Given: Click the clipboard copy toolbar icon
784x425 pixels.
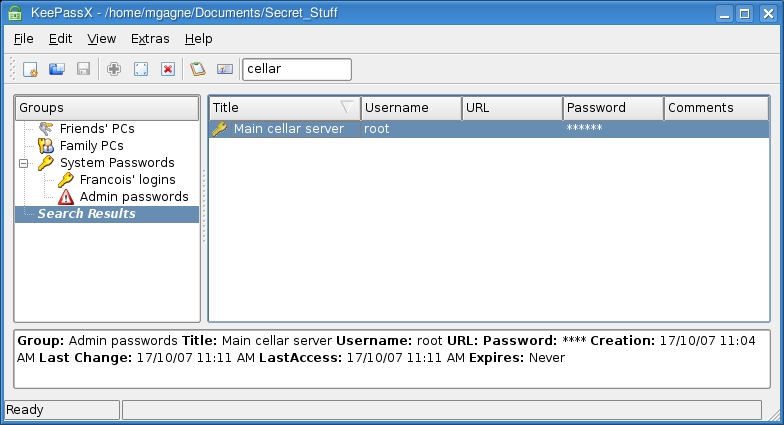Looking at the screenshot, I should 198,69.
